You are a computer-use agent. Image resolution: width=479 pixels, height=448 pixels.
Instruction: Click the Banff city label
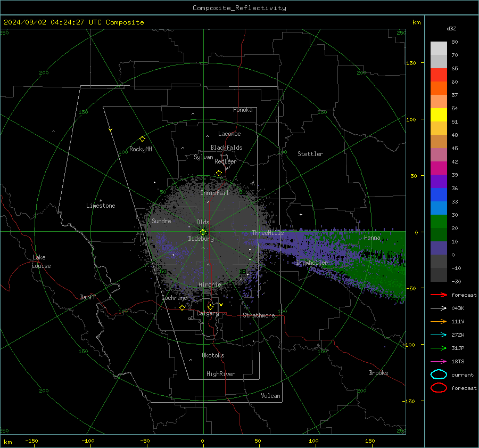point(88,297)
